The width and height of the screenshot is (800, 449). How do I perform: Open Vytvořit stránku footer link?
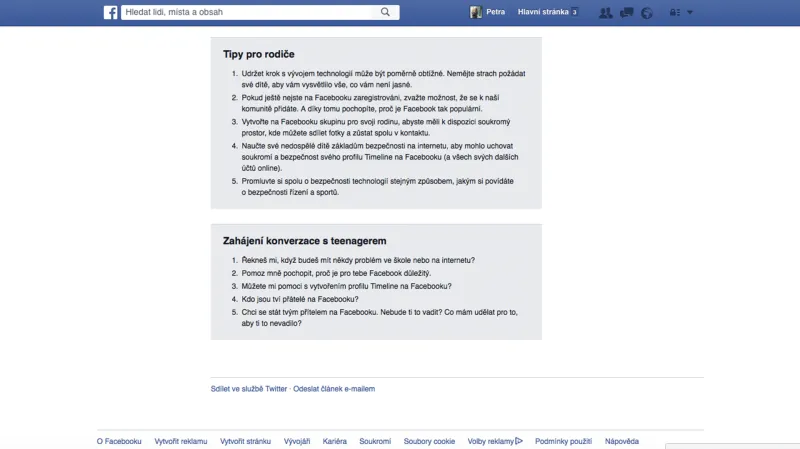(x=245, y=441)
